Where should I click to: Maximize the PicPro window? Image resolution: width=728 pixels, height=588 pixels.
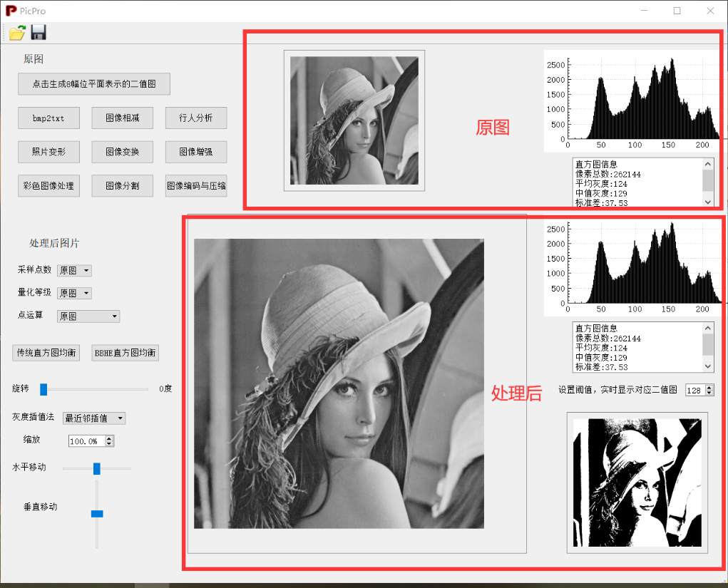(x=677, y=11)
